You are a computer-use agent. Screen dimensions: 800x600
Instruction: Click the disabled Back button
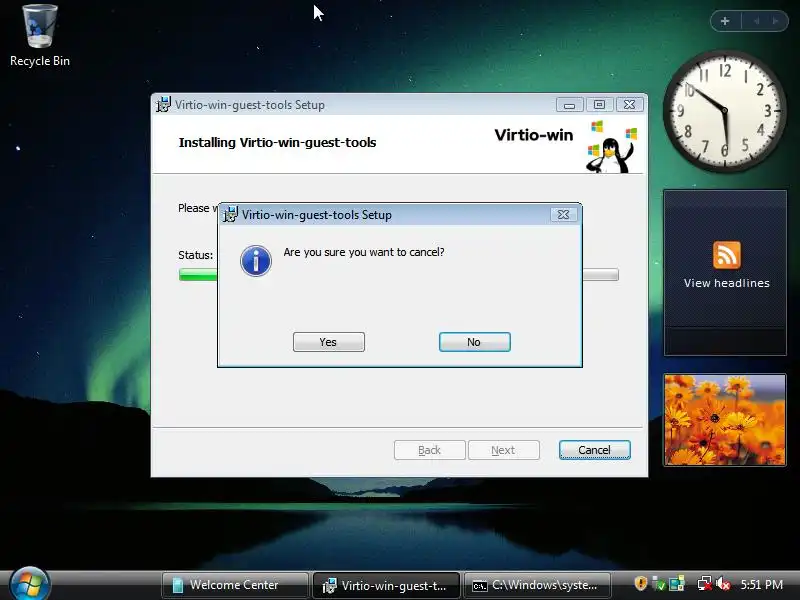430,450
